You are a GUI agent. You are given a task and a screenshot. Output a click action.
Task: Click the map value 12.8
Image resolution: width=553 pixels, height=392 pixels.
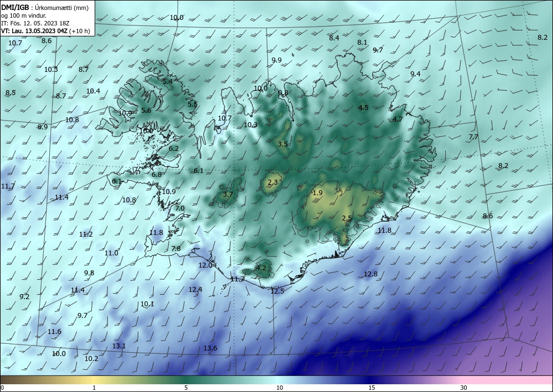(x=371, y=274)
